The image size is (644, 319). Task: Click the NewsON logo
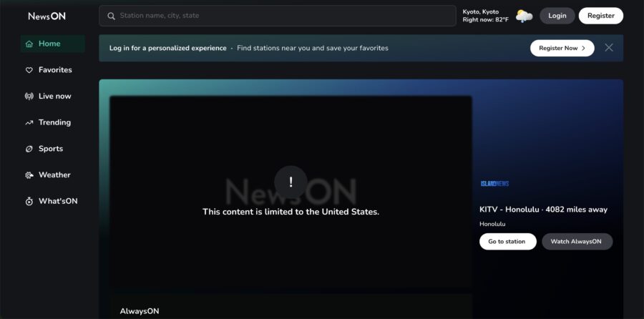pos(47,16)
